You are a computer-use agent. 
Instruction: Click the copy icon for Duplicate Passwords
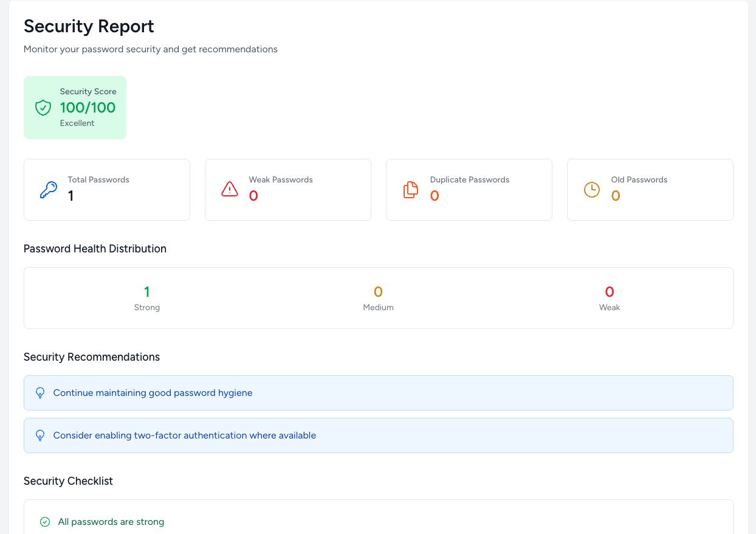[411, 190]
